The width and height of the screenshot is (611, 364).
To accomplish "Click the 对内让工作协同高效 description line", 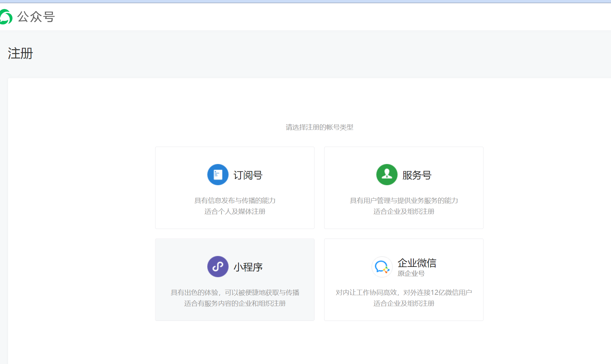I will click(404, 293).
